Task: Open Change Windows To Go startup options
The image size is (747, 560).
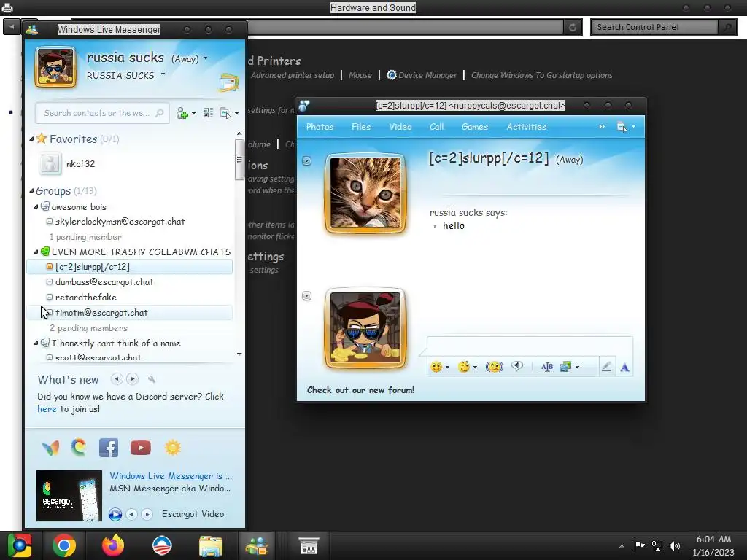Action: 542,75
